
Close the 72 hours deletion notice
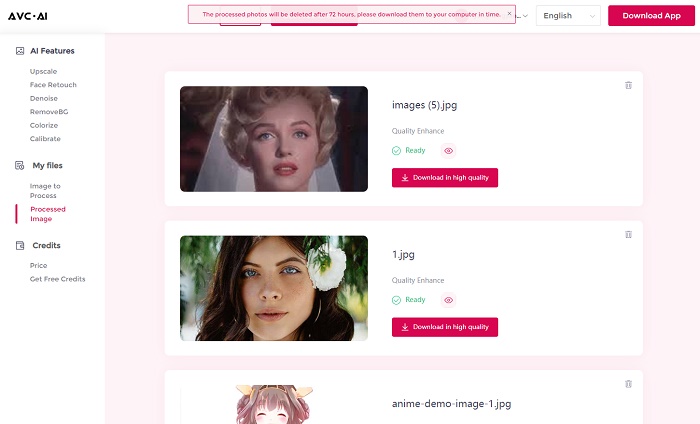pos(509,13)
